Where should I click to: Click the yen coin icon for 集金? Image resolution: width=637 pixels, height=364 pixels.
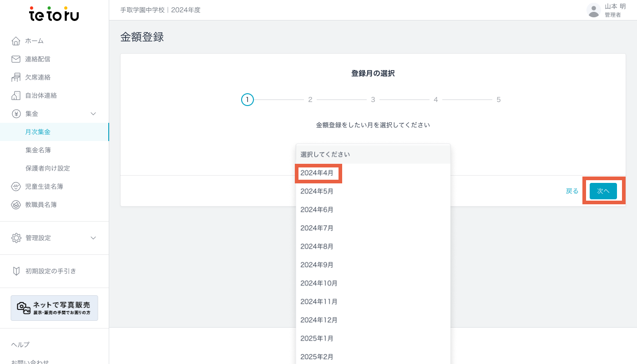click(16, 114)
